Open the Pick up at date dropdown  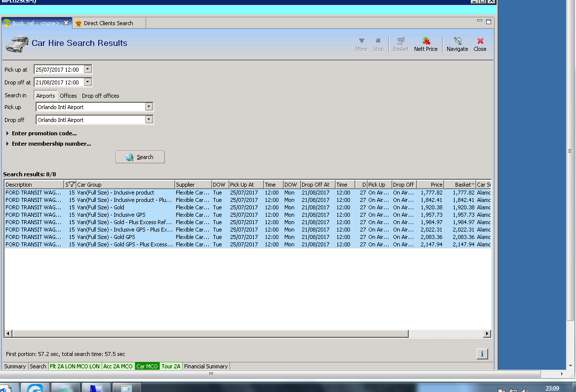tap(88, 70)
